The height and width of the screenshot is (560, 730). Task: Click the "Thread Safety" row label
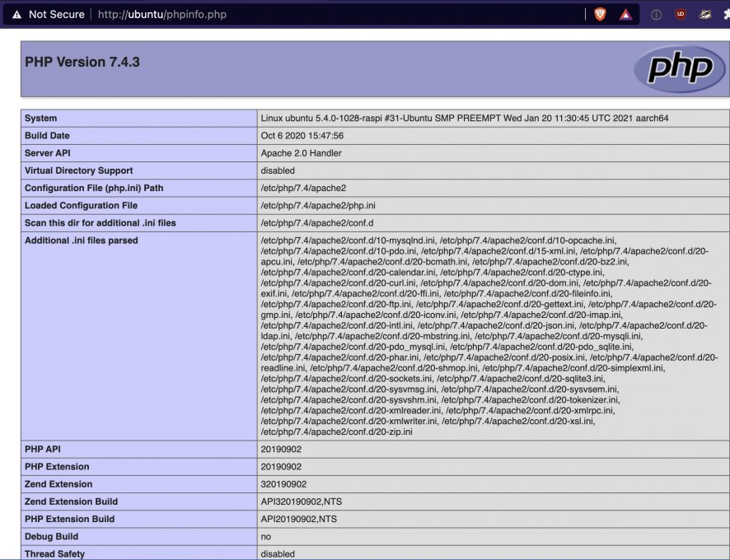click(54, 554)
